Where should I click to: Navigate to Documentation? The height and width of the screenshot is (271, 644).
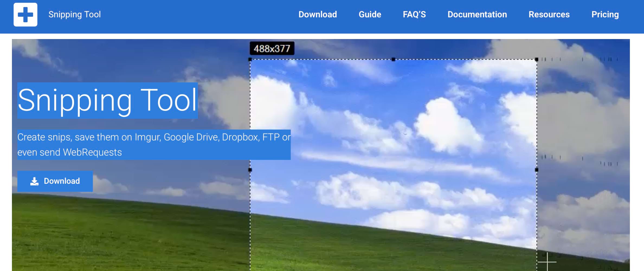(477, 14)
